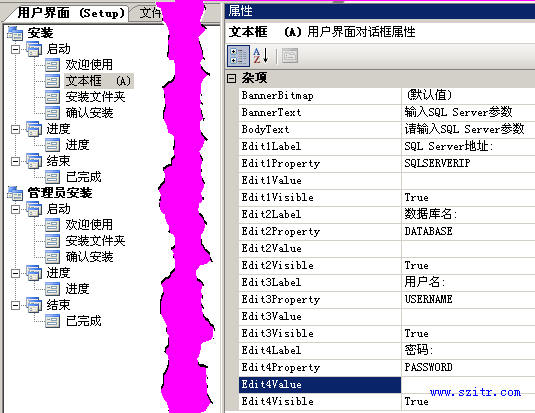Select the BannerBitmap property row
535x413 pixels.
(387, 96)
